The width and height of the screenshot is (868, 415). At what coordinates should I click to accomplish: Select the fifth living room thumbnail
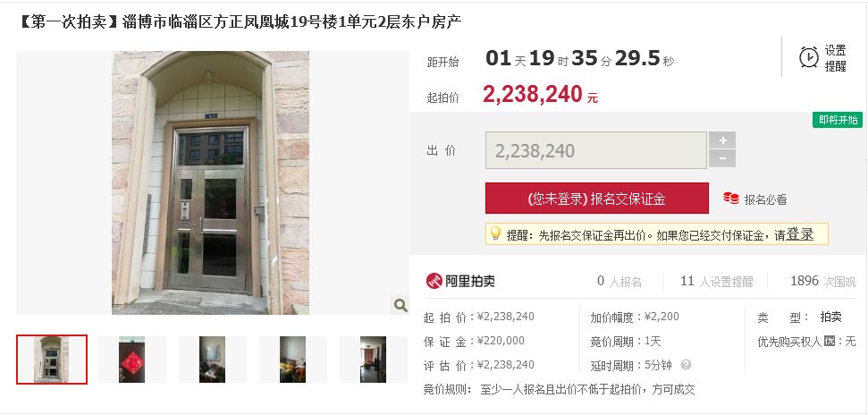(x=373, y=359)
